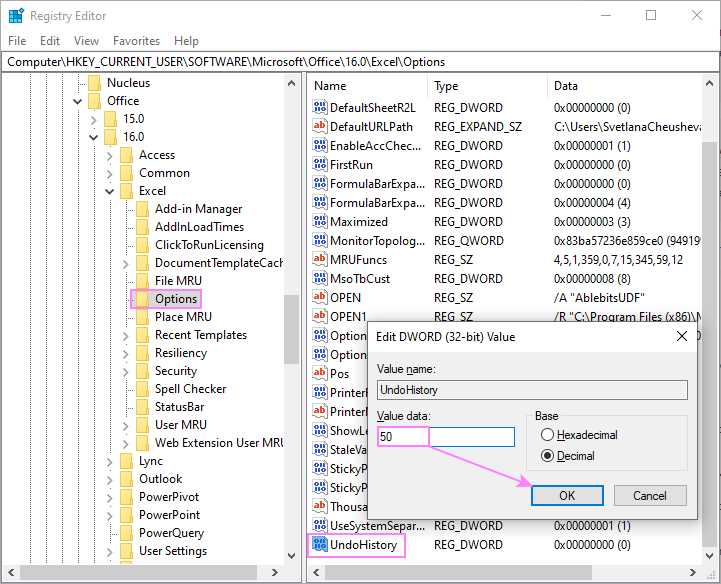
Task: Expand the Access key in tree
Action: point(109,155)
